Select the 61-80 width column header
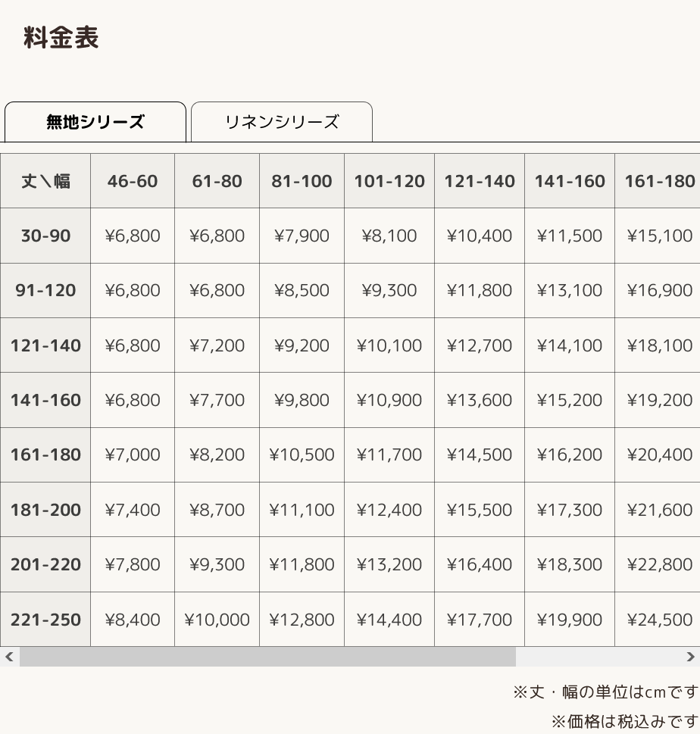The image size is (700, 734). point(217,181)
